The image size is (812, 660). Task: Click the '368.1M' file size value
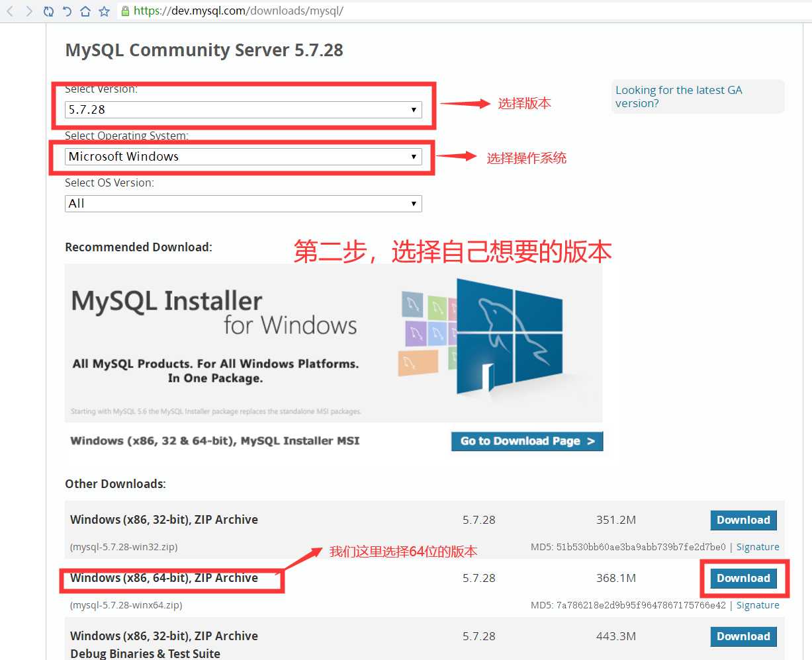coord(616,578)
